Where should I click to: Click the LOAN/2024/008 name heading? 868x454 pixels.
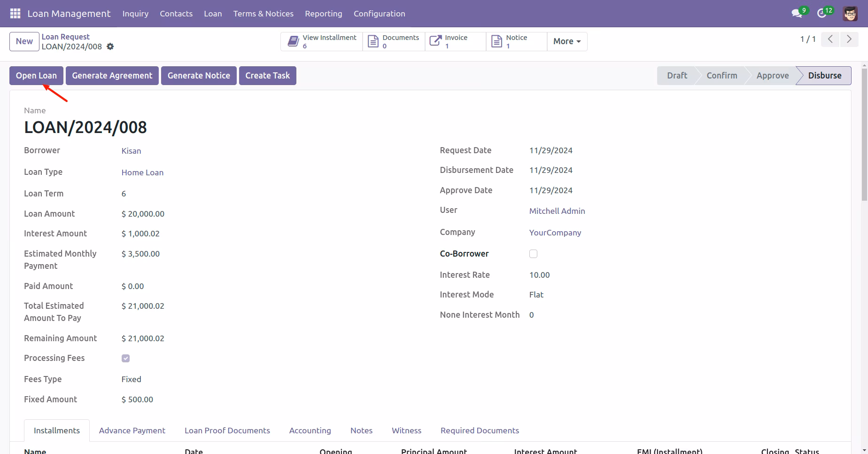[85, 127]
